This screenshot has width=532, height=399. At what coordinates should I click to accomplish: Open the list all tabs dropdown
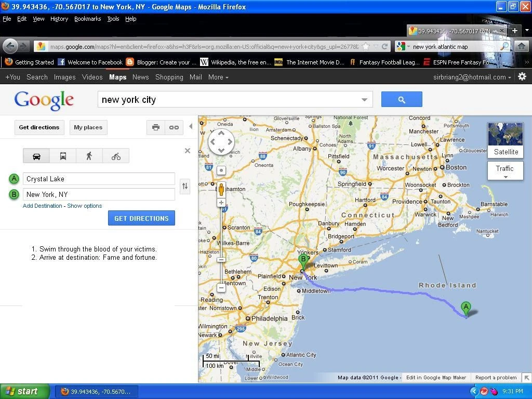point(527,30)
